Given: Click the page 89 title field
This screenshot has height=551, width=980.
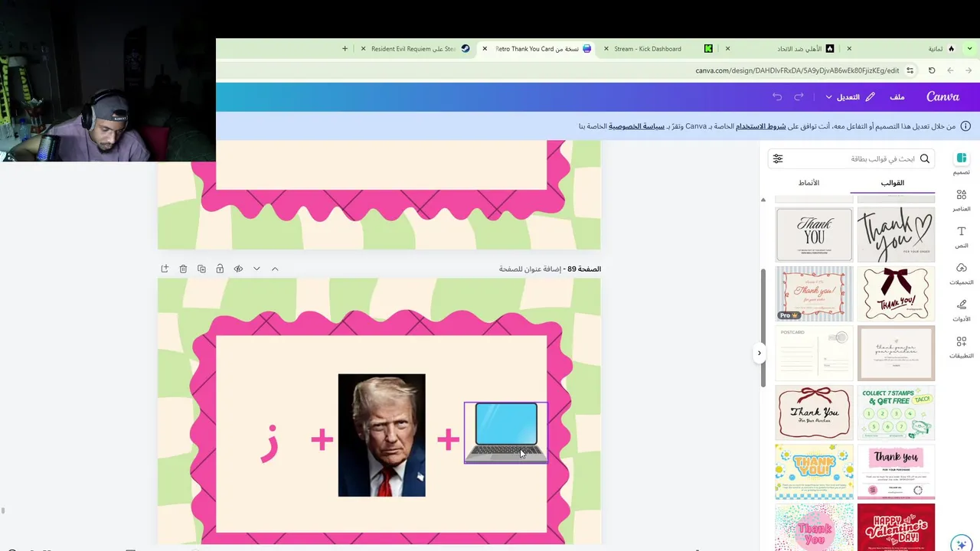Looking at the screenshot, I should tap(529, 269).
